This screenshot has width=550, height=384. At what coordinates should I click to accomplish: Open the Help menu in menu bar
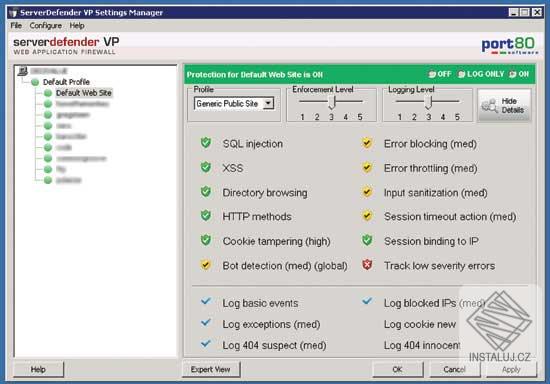coord(77,26)
